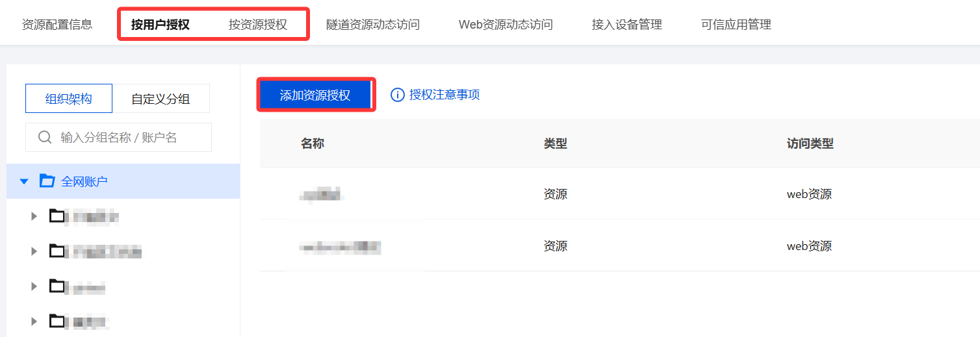Expand the third subfolder under 全网账户
Image resolution: width=980 pixels, height=337 pixels.
point(34,286)
